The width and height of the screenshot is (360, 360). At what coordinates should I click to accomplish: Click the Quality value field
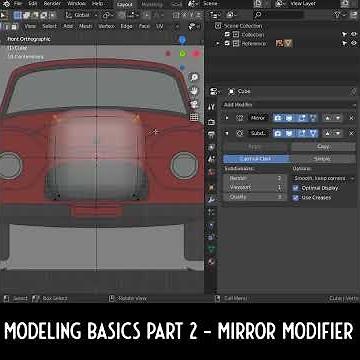point(255,197)
